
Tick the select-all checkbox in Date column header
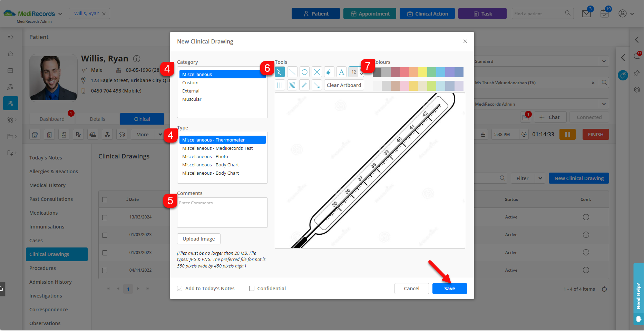(105, 199)
